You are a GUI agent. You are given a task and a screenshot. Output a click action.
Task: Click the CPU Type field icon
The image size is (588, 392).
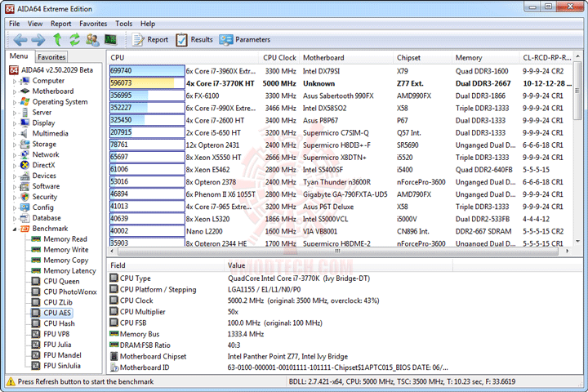pyautogui.click(x=114, y=278)
